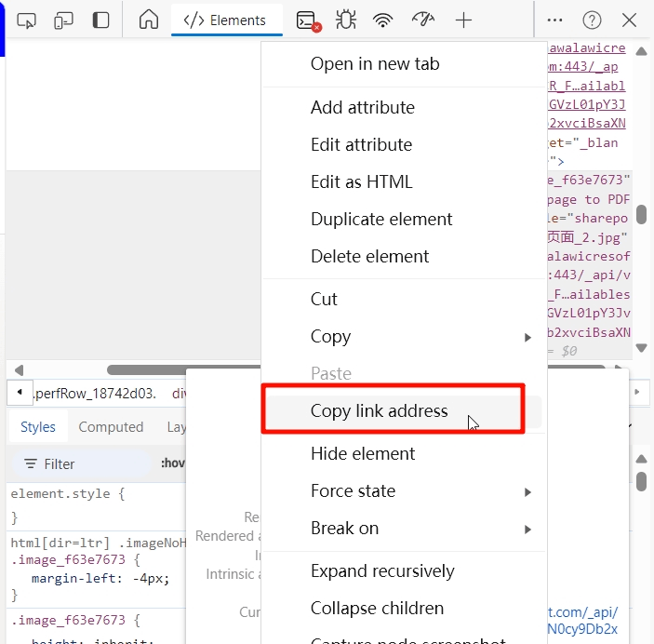Open the awalawicre URL link in DOM

587,48
